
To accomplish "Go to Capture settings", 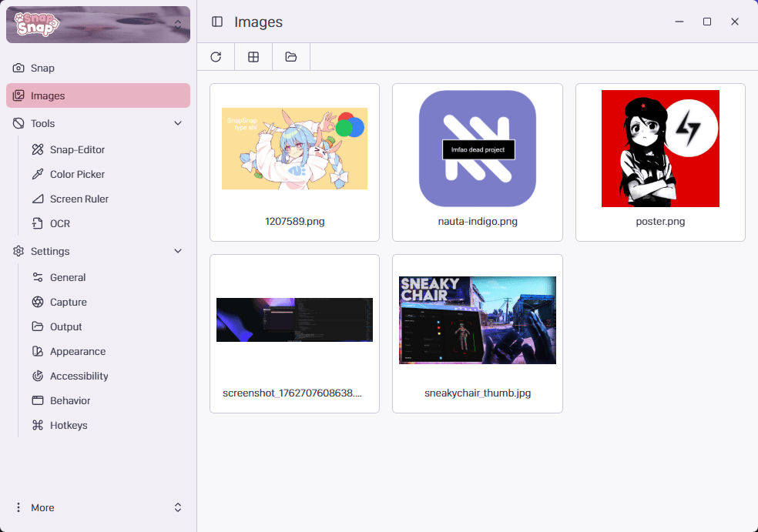I will (68, 302).
